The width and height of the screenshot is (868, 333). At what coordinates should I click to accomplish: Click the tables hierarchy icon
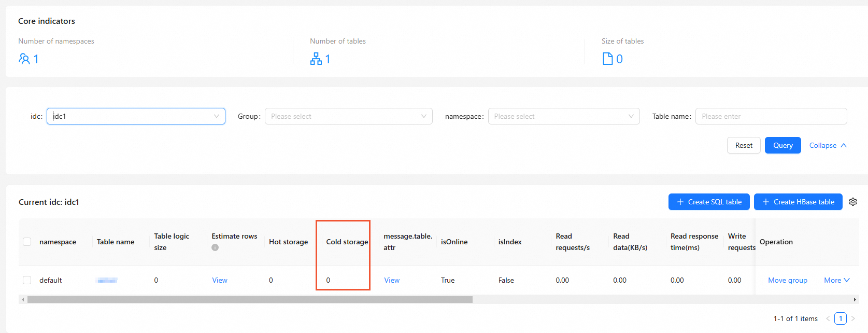[x=316, y=59]
